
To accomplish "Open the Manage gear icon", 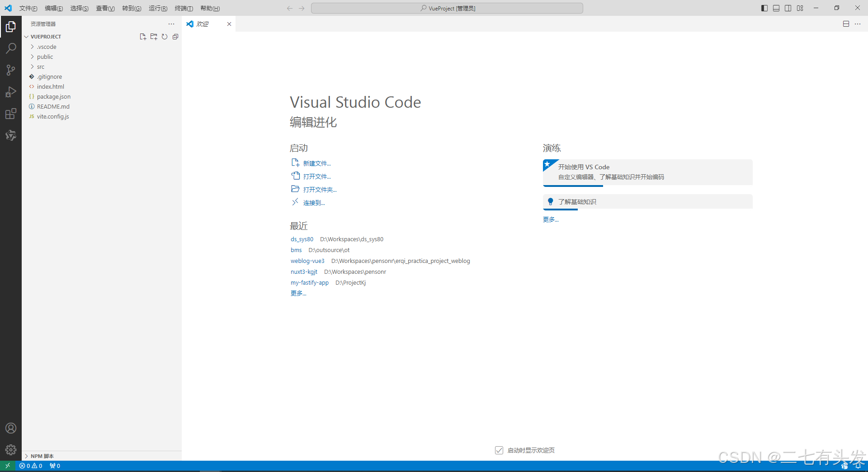I will pyautogui.click(x=11, y=450).
